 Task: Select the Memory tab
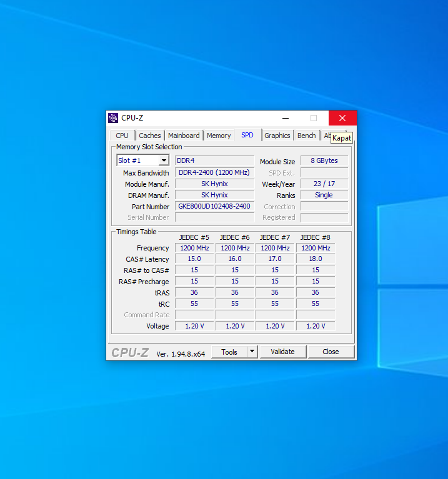pyautogui.click(x=219, y=136)
